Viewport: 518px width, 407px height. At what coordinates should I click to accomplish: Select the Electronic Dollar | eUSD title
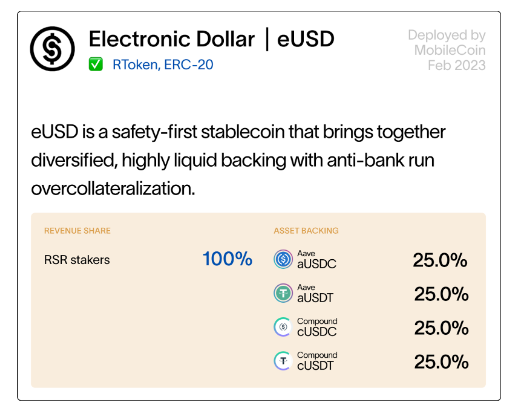tap(211, 39)
